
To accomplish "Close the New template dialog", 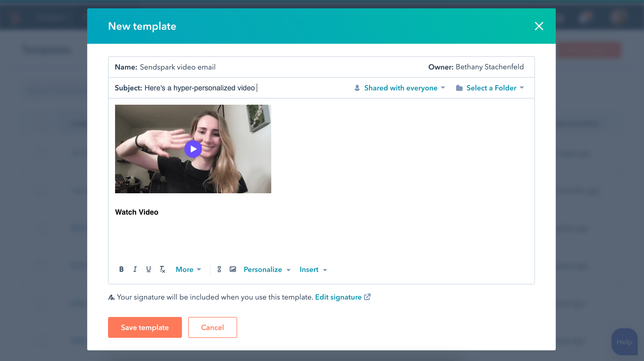I will click(x=539, y=26).
